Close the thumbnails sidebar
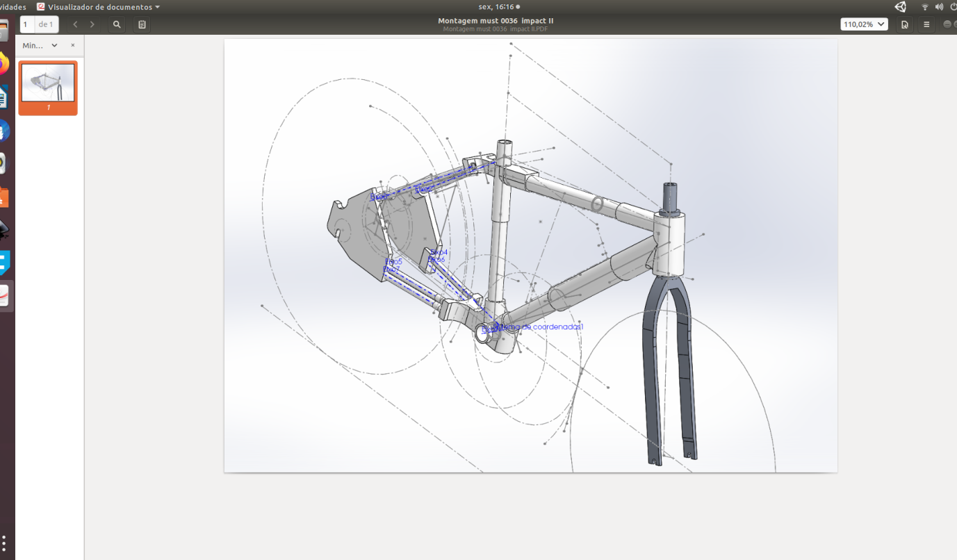Viewport: 957px width, 560px height. coord(73,45)
